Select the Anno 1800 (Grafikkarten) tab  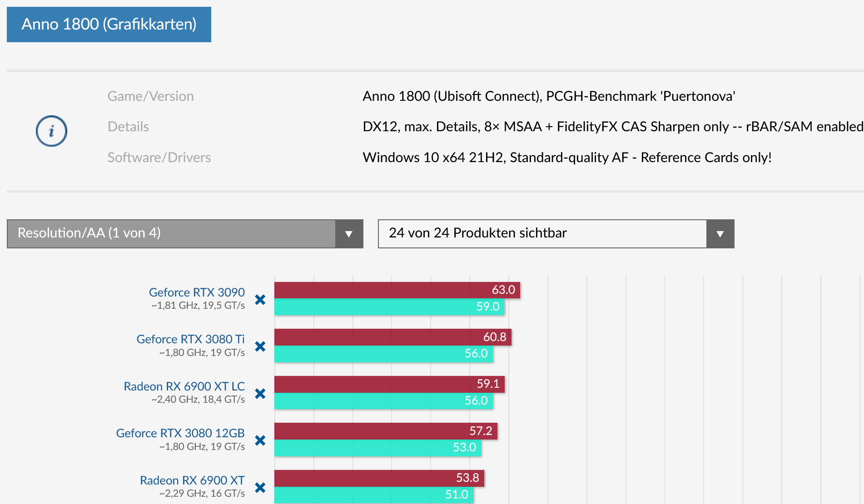109,24
